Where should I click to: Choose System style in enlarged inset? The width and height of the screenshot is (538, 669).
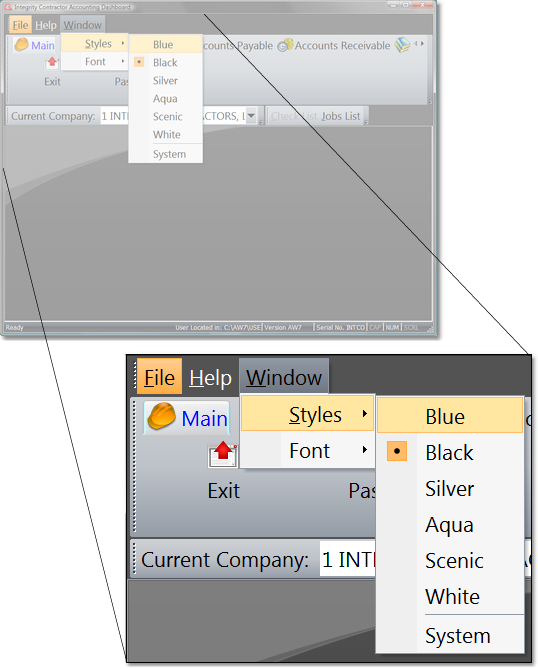pos(450,636)
